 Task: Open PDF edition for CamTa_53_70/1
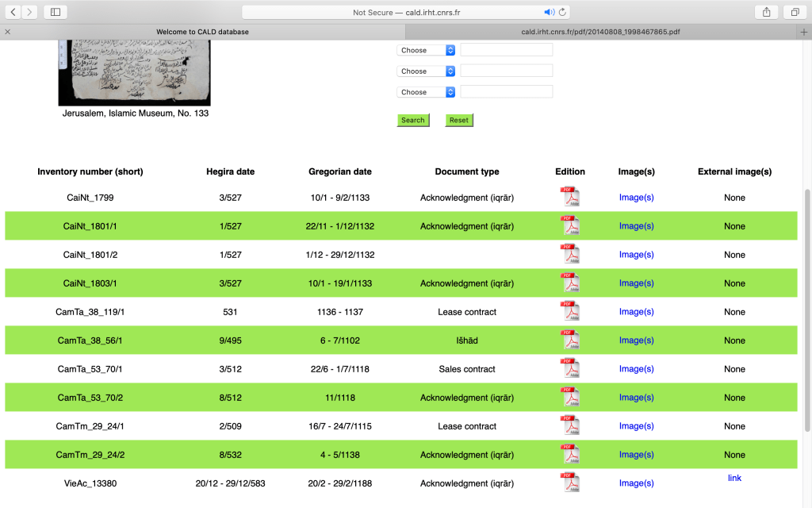tap(570, 368)
